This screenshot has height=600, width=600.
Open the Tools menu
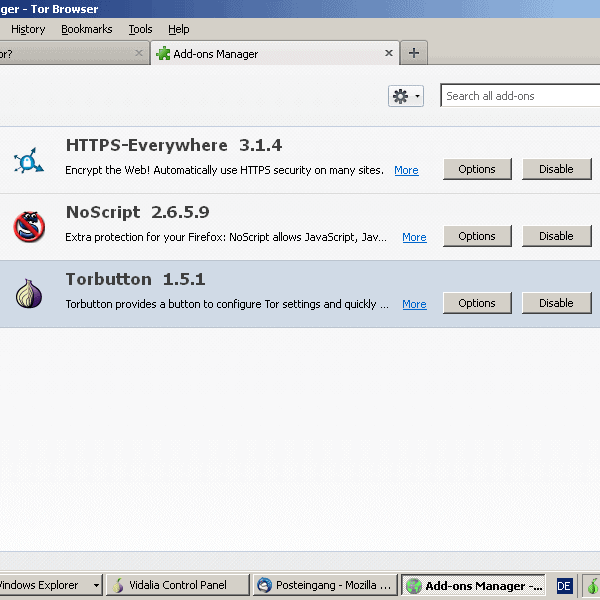pyautogui.click(x=140, y=29)
